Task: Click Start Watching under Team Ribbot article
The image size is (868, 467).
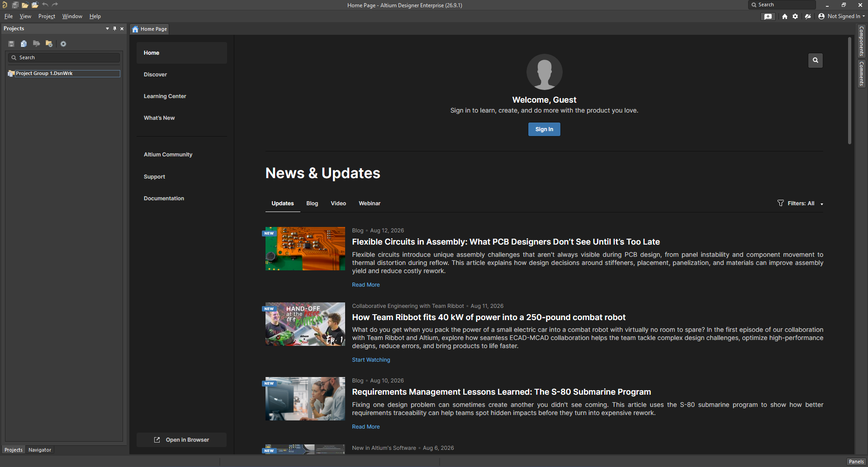Action: (x=371, y=360)
